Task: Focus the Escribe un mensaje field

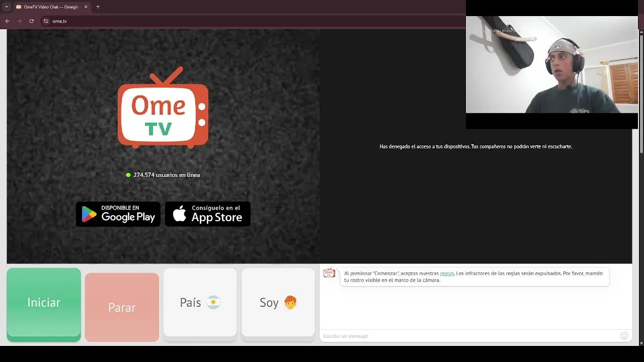Action: [x=470, y=336]
